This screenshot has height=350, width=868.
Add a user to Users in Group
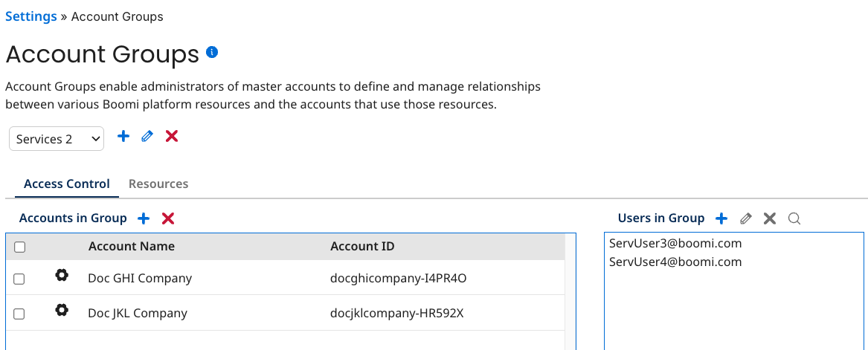click(x=721, y=218)
